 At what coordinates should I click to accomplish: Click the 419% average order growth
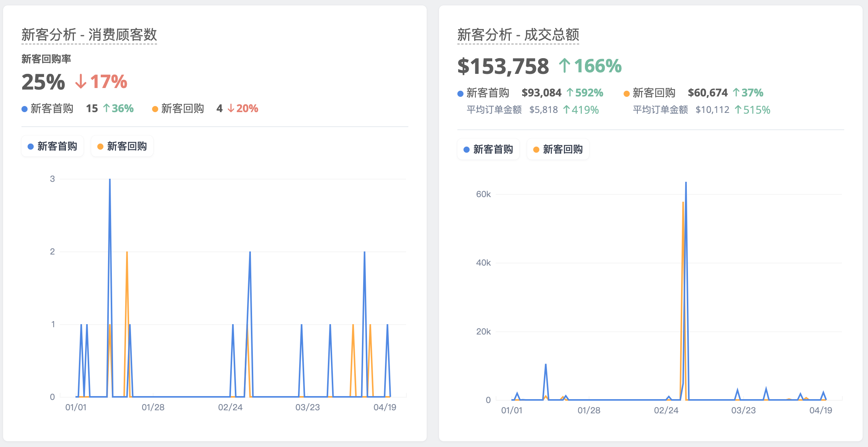[581, 110]
